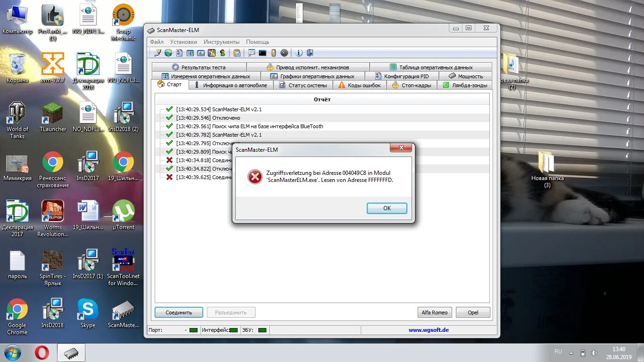Click the green person toolbar icon
Screen dimensions: 644x362
(x=223, y=53)
